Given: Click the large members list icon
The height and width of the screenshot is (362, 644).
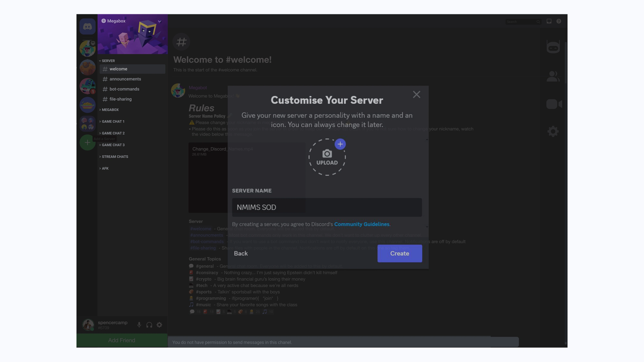Looking at the screenshot, I should 553,76.
